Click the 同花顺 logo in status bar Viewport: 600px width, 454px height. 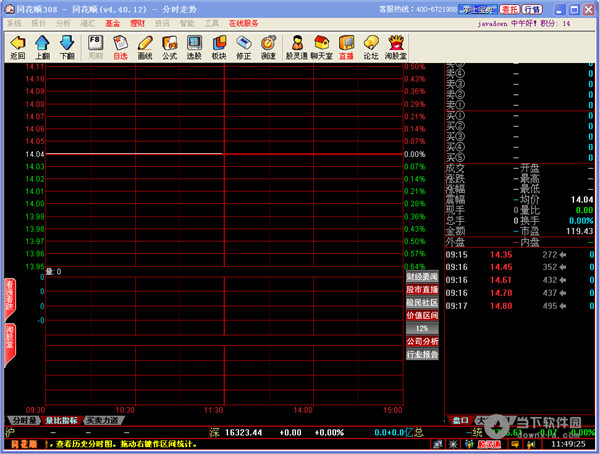pyautogui.click(x=25, y=444)
